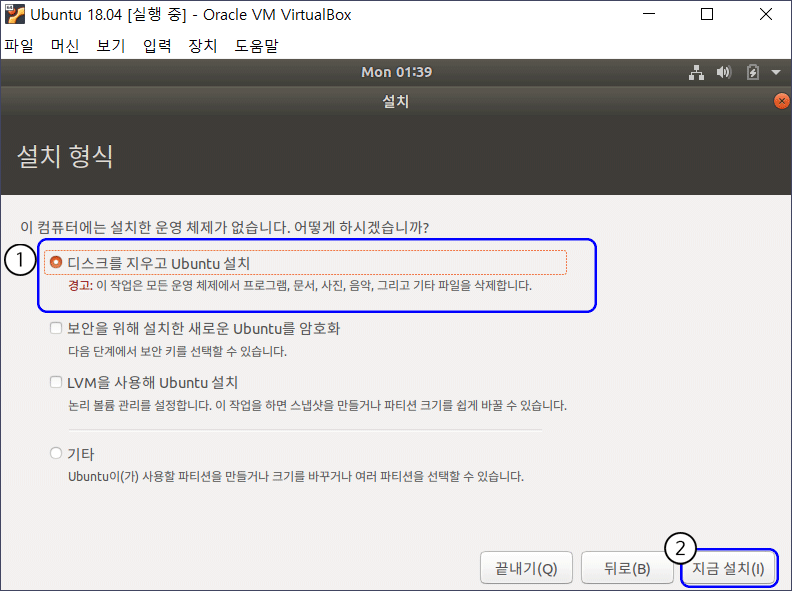
Task: Click the 'Mon 01:39' clock in top bar
Action: 397,72
